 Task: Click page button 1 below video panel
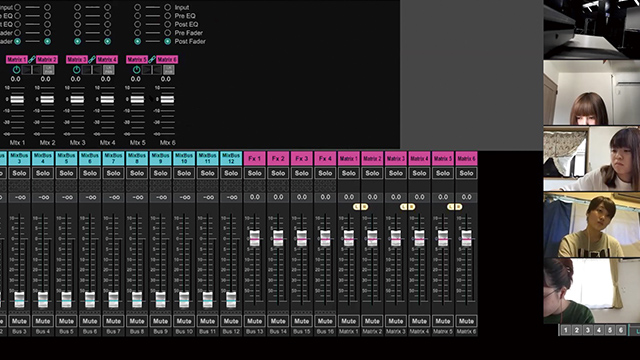566,330
